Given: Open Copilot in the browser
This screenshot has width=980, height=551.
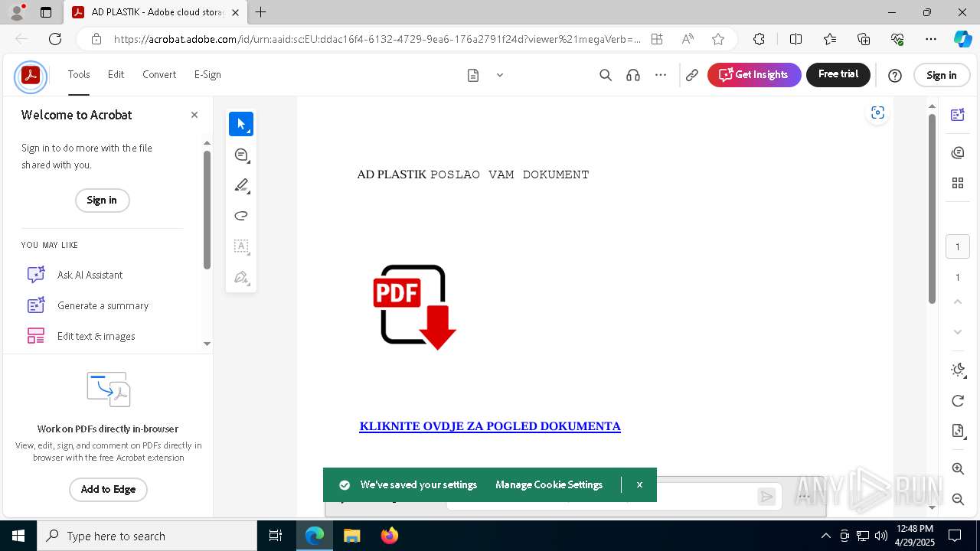Looking at the screenshot, I should pos(962,39).
